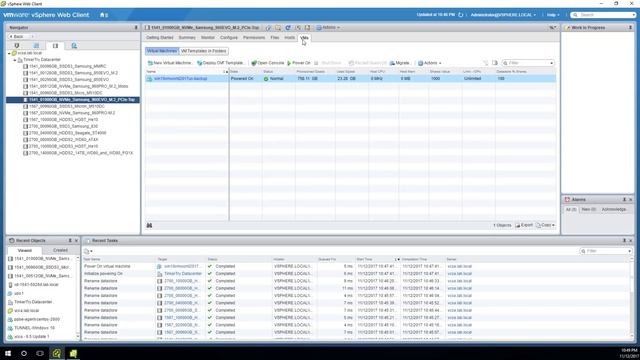Pin the Alarms panel
Viewport: 640px width, 360px height.
pyautogui.click(x=624, y=199)
